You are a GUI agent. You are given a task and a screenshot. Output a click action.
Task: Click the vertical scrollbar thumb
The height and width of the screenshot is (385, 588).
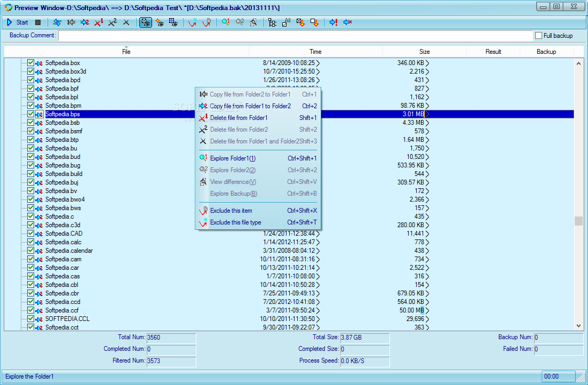[x=578, y=221]
